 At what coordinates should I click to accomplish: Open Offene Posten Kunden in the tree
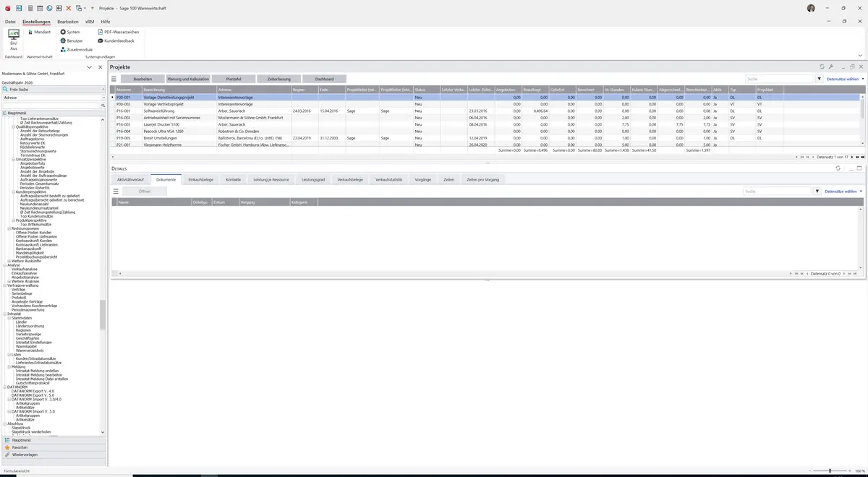click(x=33, y=232)
